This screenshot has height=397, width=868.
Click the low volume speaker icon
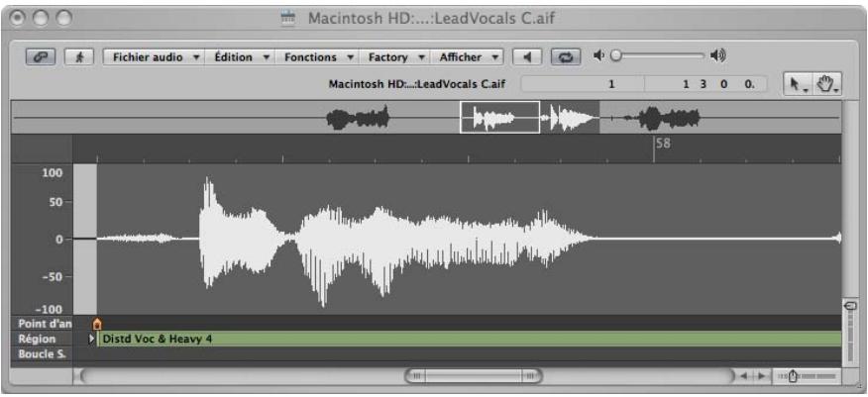coord(598,55)
